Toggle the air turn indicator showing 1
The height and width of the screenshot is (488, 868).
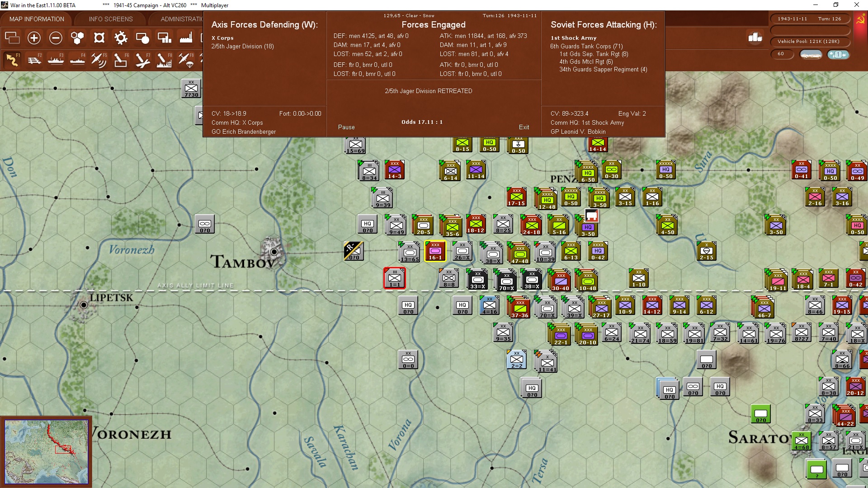(x=838, y=54)
